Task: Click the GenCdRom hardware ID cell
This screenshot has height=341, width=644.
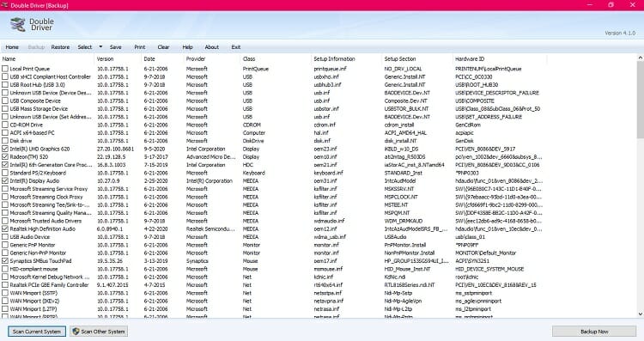Action: (x=468, y=125)
